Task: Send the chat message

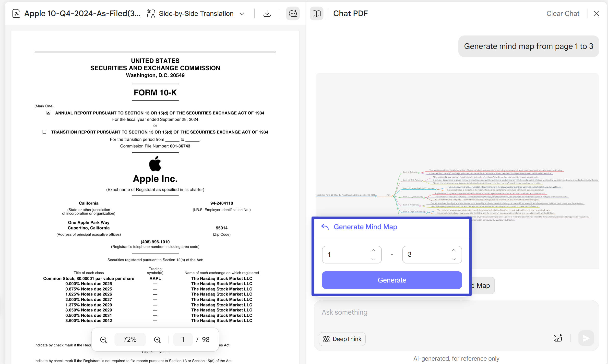Action: [x=586, y=338]
